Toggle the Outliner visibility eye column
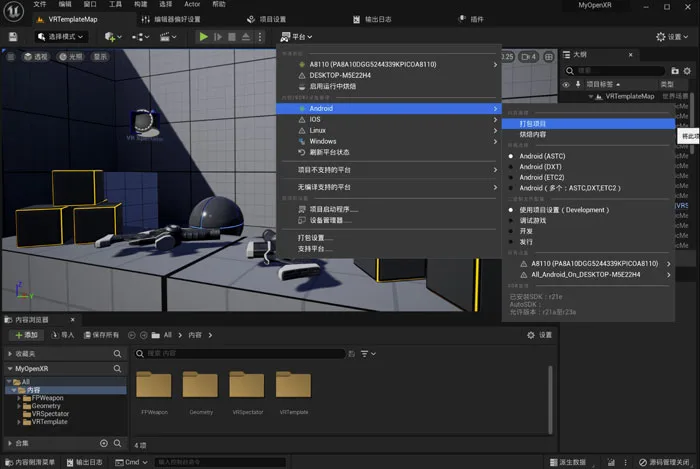This screenshot has width=700, height=469. coord(566,84)
